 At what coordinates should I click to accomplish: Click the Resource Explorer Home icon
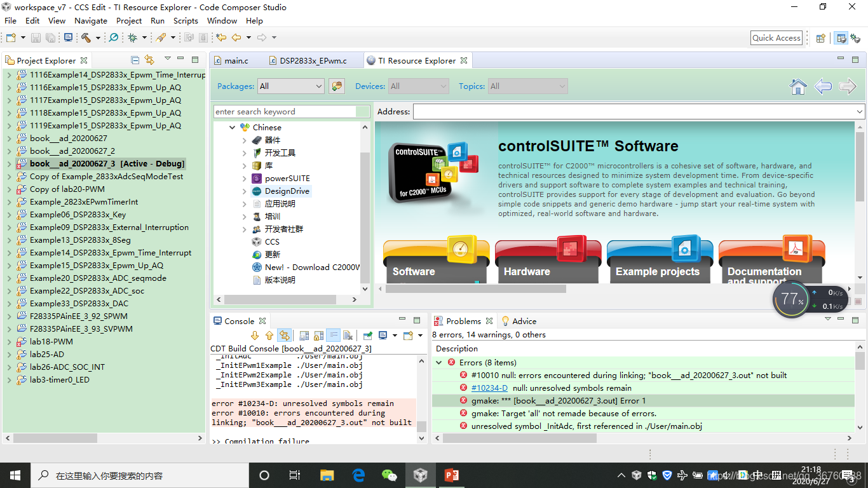click(798, 86)
